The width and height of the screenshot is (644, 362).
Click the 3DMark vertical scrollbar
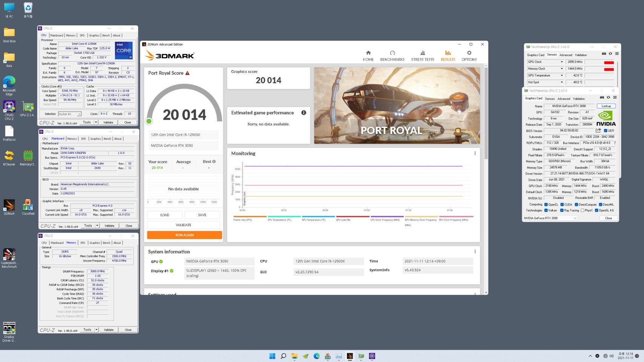[x=486, y=113]
